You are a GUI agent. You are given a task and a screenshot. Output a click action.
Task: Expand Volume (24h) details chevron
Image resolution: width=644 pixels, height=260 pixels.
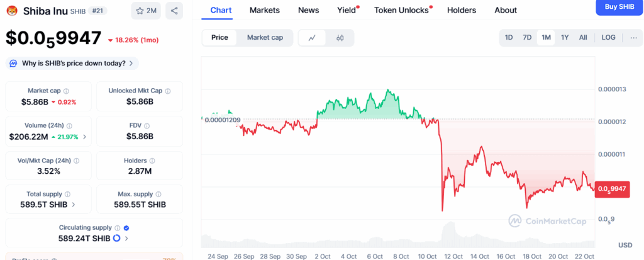(85, 137)
